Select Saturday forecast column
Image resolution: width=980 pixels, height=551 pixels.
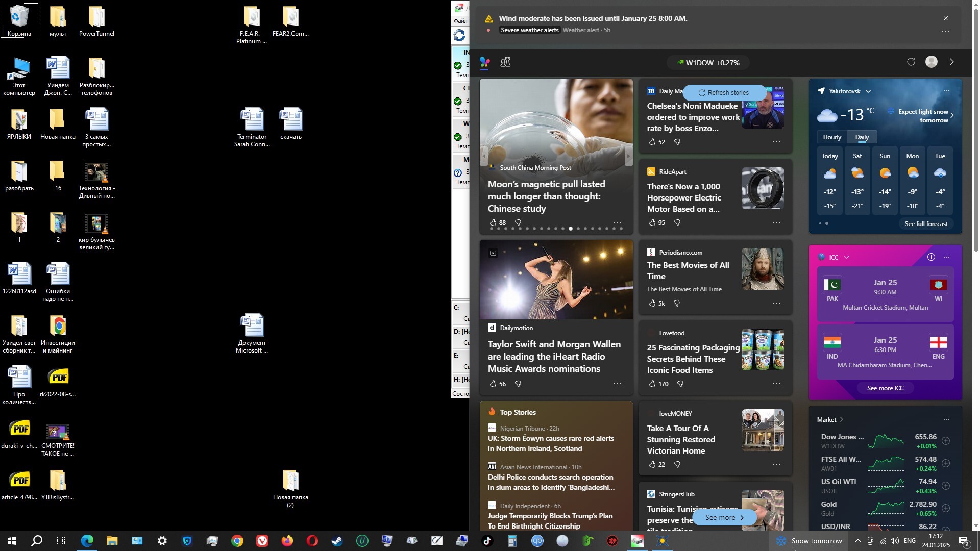(x=857, y=181)
